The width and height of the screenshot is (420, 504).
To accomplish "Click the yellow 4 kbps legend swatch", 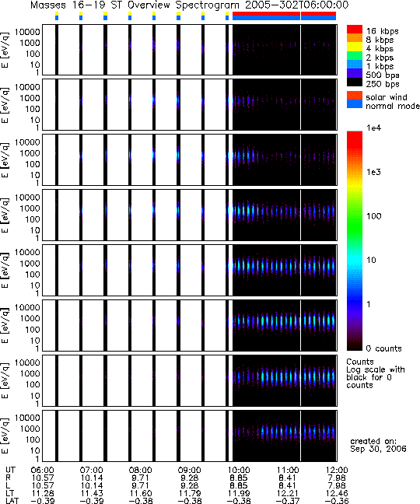I will pyautogui.click(x=355, y=47).
